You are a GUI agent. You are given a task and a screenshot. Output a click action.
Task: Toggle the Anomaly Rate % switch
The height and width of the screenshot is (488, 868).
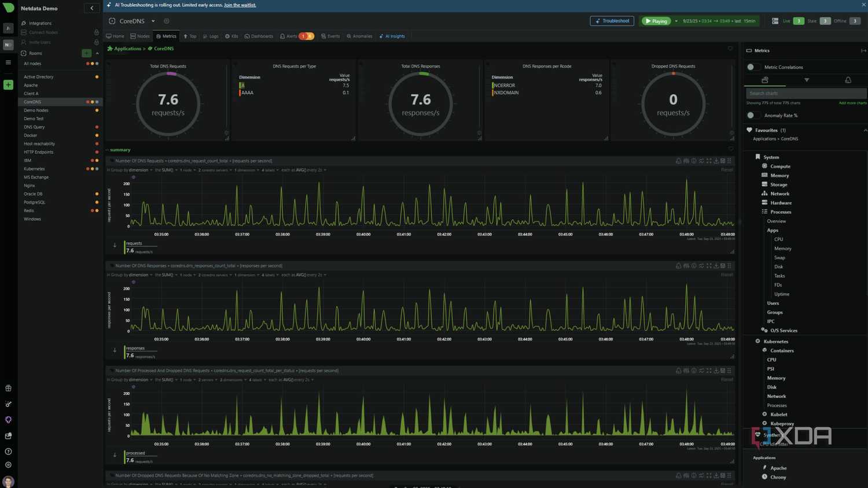(752, 116)
